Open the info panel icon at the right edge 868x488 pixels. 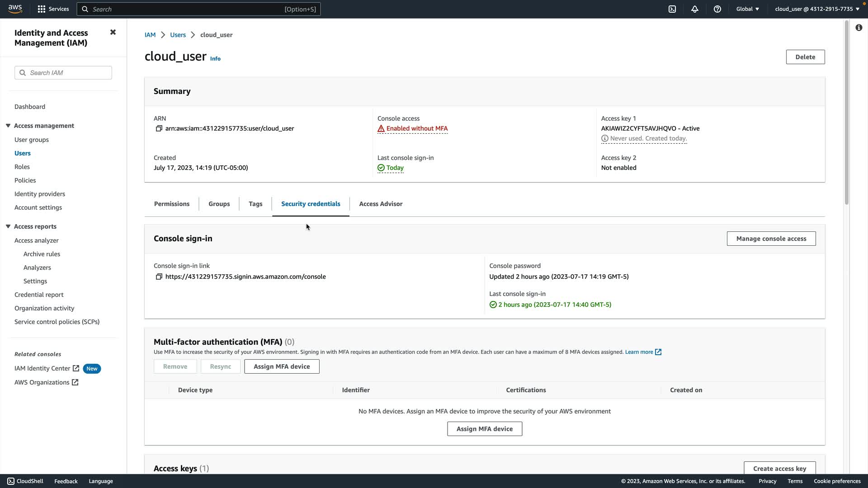(859, 28)
